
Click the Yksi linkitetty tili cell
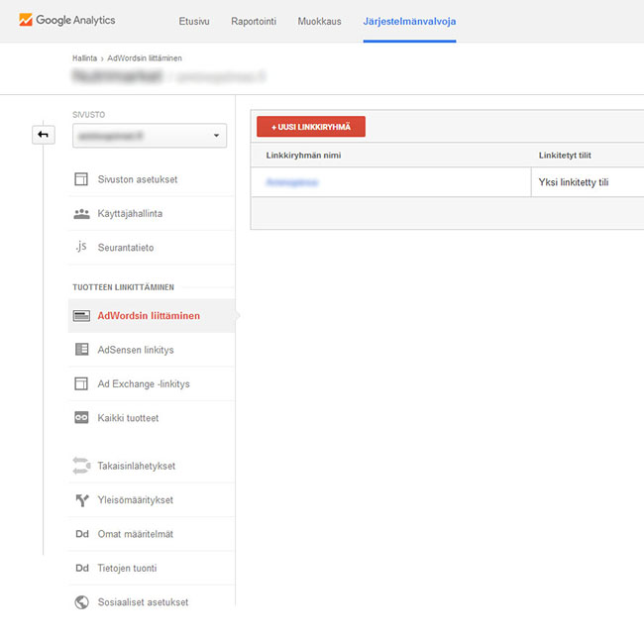[x=574, y=182]
